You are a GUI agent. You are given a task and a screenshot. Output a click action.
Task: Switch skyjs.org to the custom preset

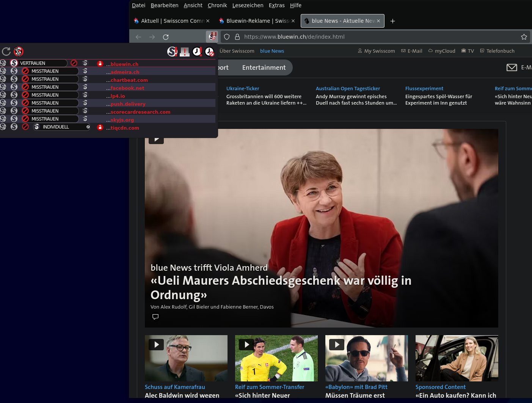[85, 119]
